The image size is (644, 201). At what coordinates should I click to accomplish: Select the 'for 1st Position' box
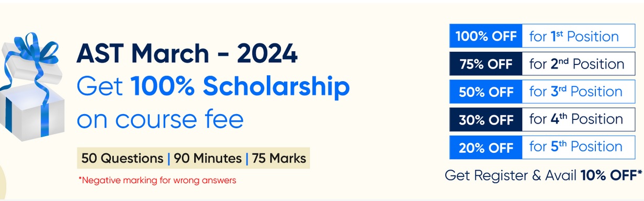pos(579,37)
